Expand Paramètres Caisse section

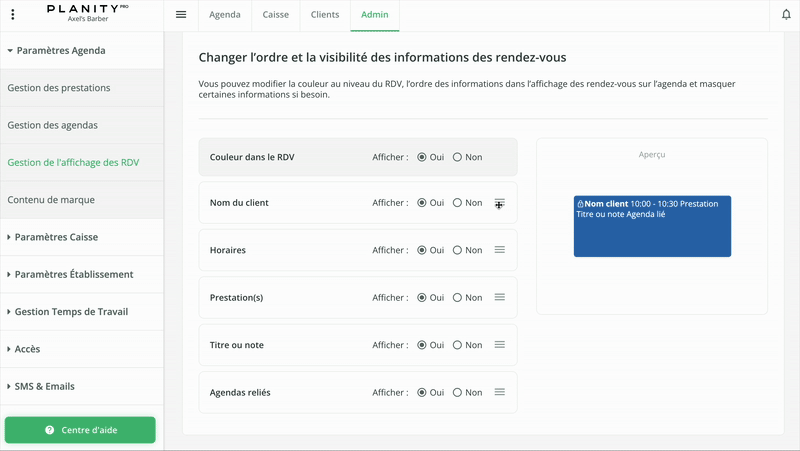[x=56, y=237]
